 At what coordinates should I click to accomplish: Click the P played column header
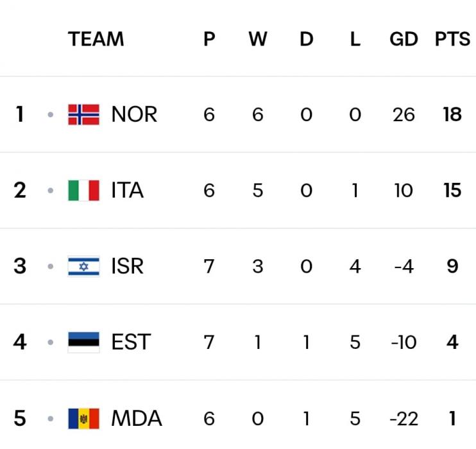pyautogui.click(x=209, y=39)
